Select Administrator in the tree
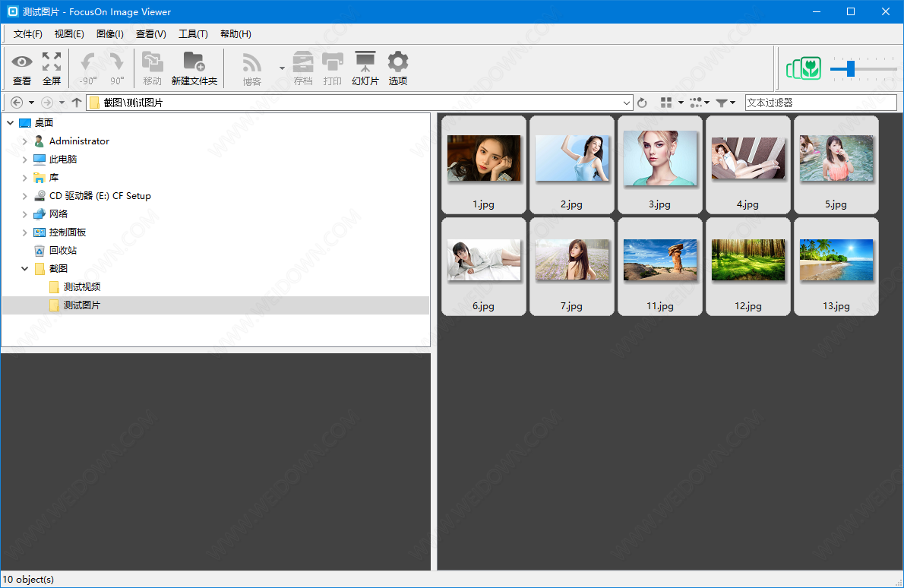 [79, 141]
